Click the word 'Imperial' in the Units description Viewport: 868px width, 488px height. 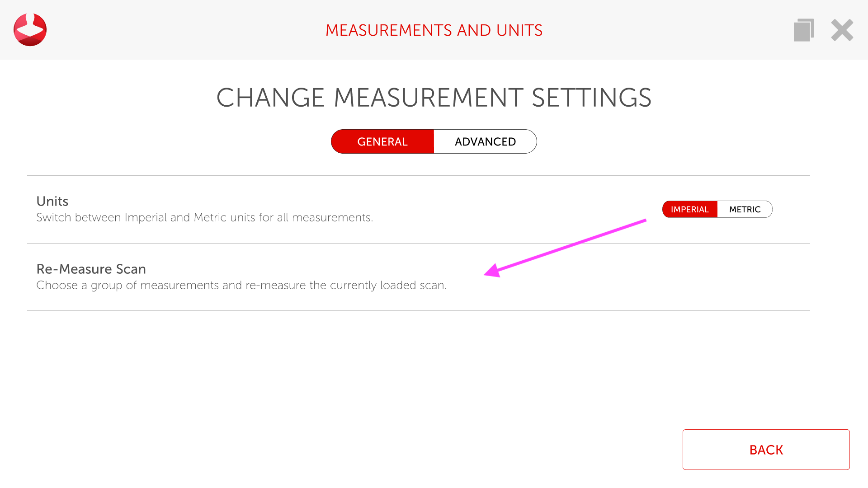[146, 218]
